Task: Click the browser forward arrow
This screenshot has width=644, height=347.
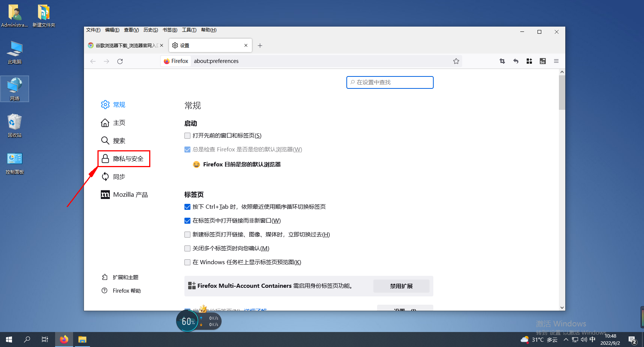Action: pyautogui.click(x=106, y=61)
